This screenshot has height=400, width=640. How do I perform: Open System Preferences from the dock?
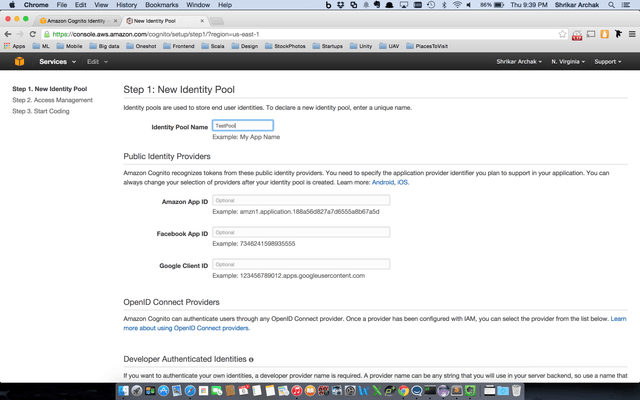pyautogui.click(x=350, y=391)
